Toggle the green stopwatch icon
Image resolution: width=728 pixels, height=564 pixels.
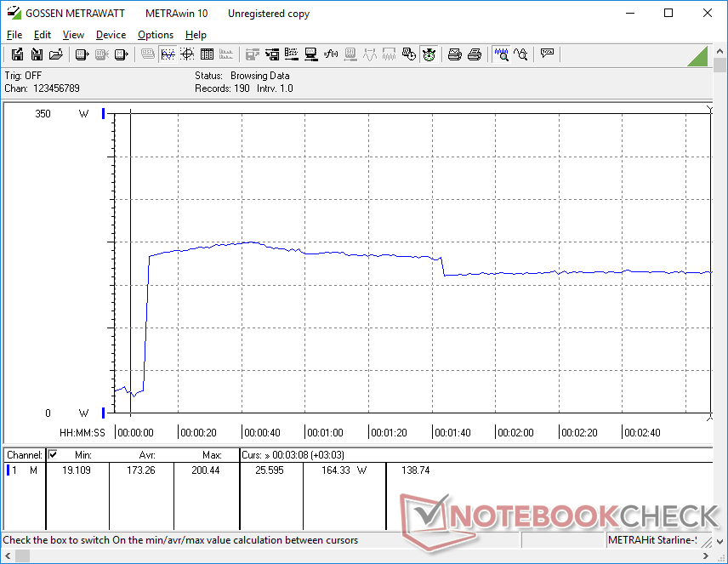coord(429,54)
